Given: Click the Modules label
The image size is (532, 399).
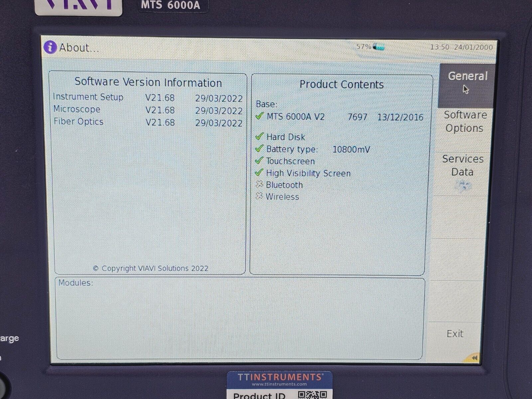Looking at the screenshot, I should pos(76,283).
